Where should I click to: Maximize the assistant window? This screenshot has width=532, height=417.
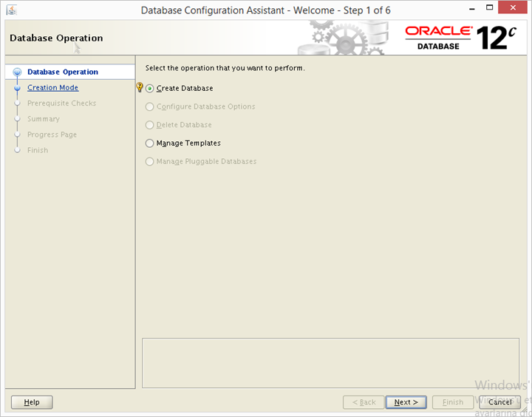(490, 7)
